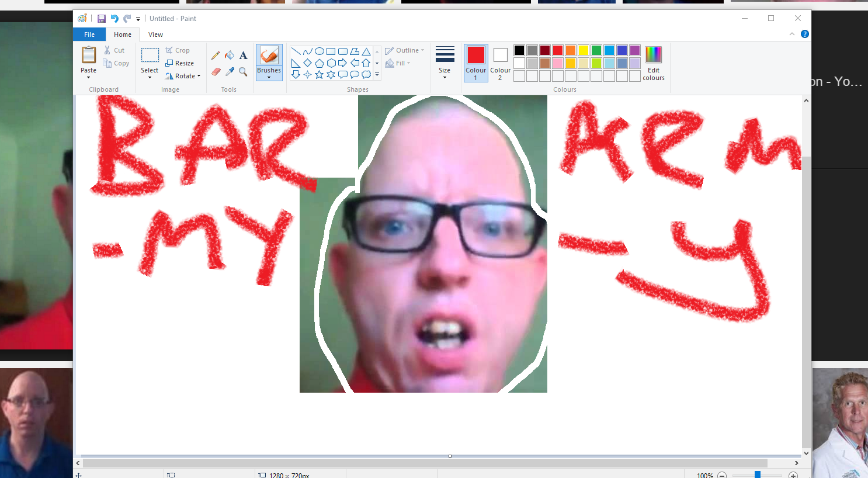The height and width of the screenshot is (478, 868).
Task: Select Colour 2 swatch
Action: click(500, 63)
